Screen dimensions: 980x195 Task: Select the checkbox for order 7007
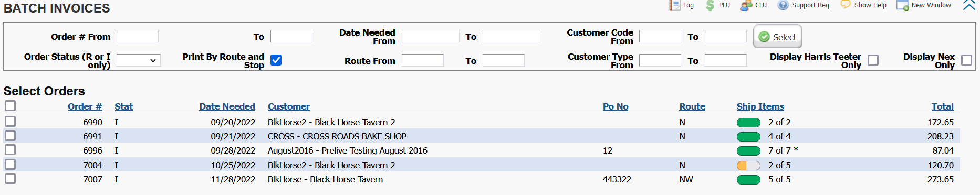[x=10, y=179]
